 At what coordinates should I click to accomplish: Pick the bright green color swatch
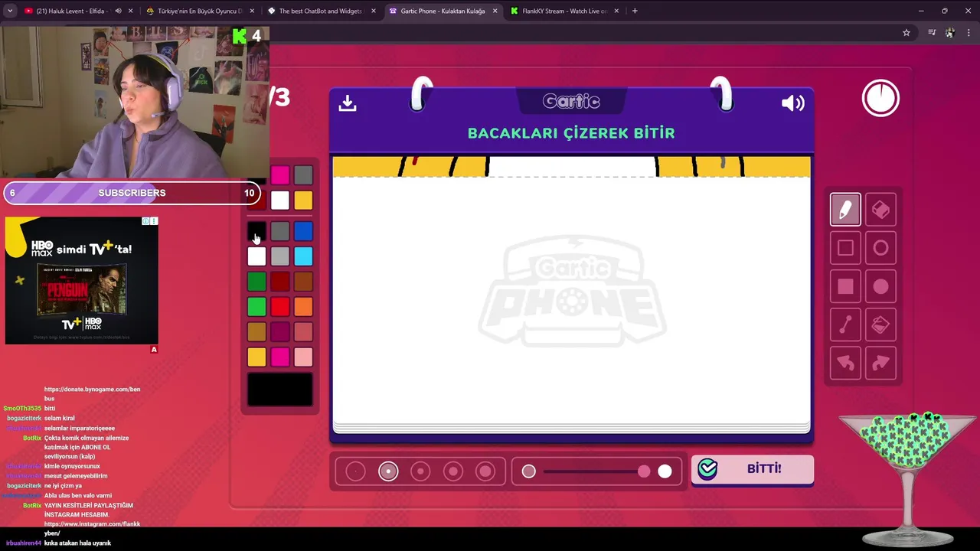256,307
